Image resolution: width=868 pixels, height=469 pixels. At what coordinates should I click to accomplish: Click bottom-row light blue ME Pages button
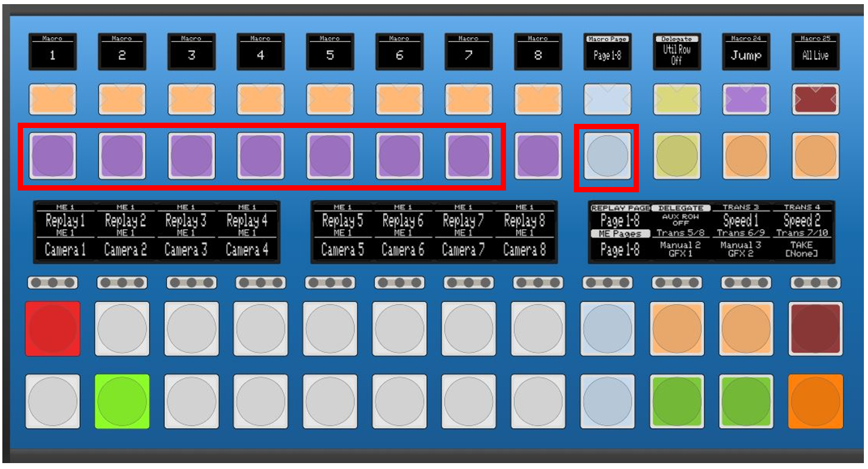pyautogui.click(x=608, y=401)
